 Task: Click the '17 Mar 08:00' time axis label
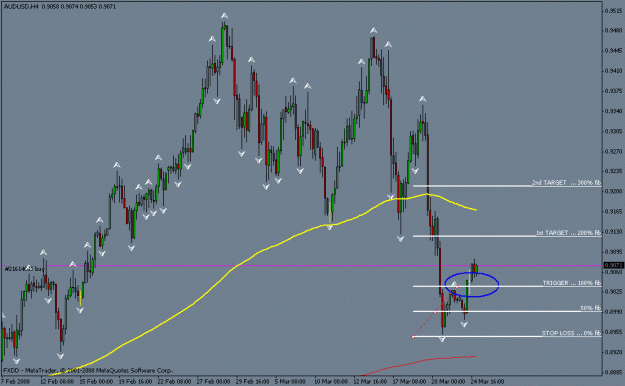409,382
